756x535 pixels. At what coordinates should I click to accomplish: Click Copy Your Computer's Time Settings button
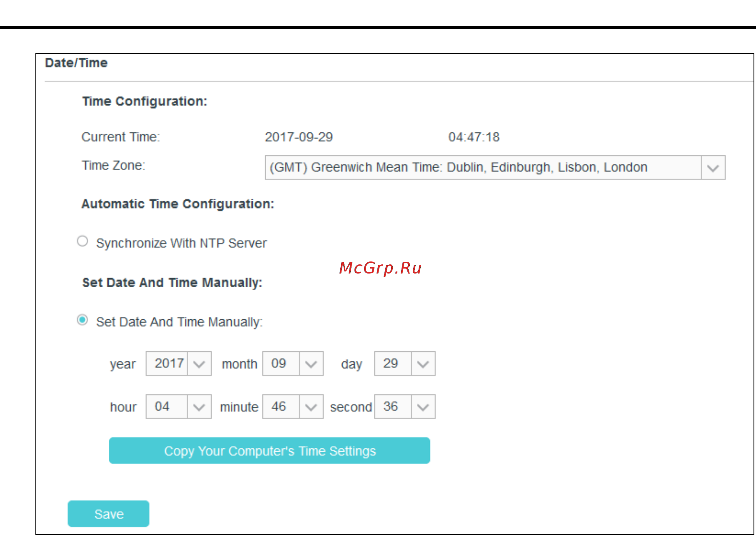click(x=269, y=450)
